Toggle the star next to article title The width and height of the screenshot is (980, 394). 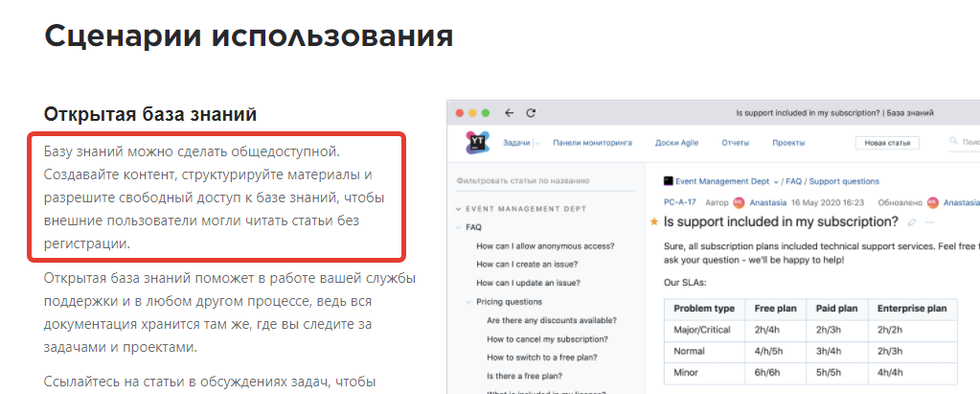point(654,222)
